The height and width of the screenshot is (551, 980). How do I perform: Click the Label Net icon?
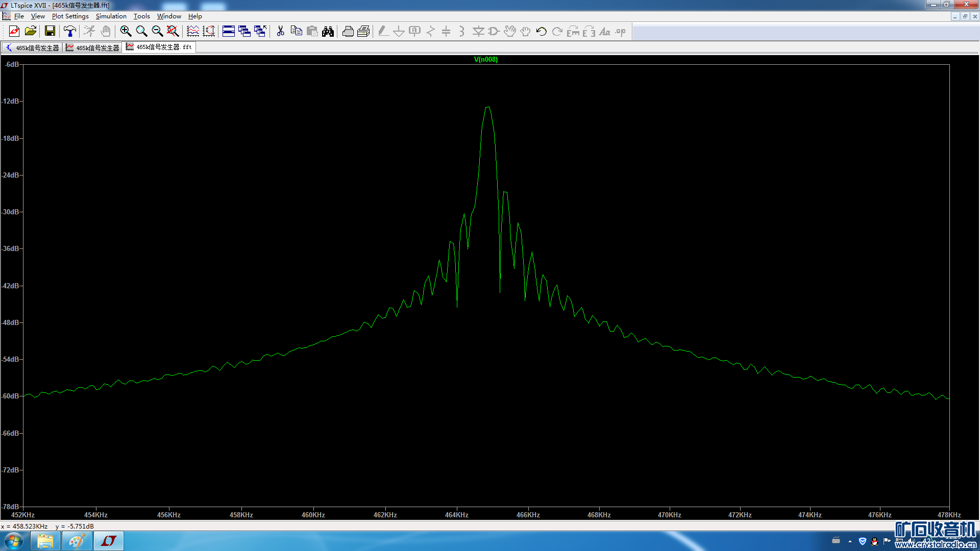[x=415, y=32]
